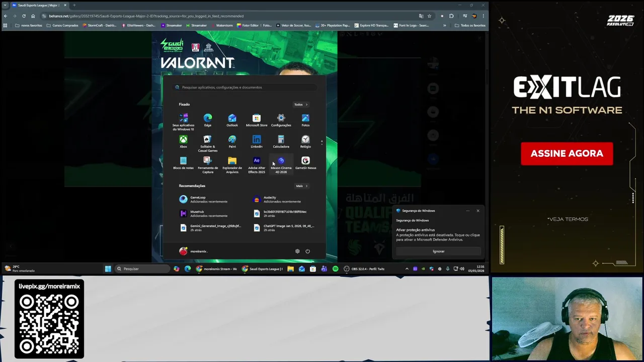Open the Fotos app

click(305, 120)
